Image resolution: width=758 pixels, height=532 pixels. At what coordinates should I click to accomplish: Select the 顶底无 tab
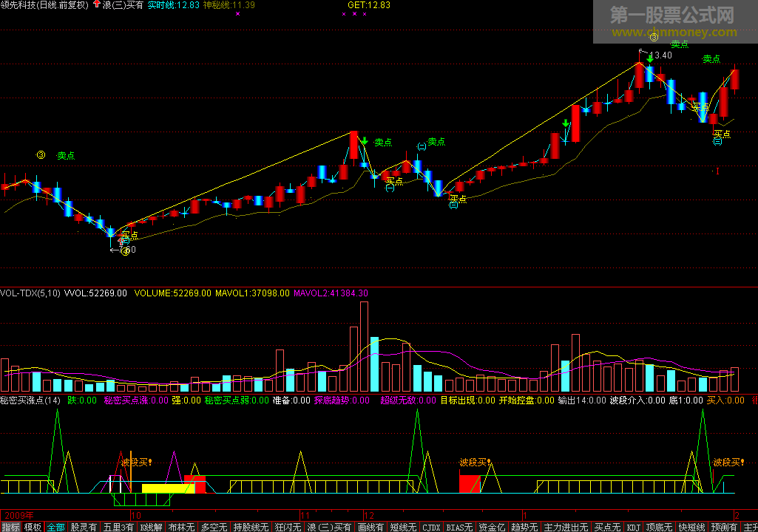pyautogui.click(x=659, y=527)
